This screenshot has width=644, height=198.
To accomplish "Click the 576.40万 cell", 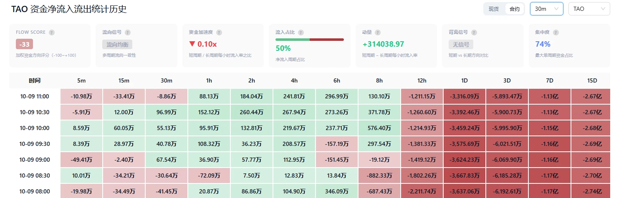I will [379, 128].
